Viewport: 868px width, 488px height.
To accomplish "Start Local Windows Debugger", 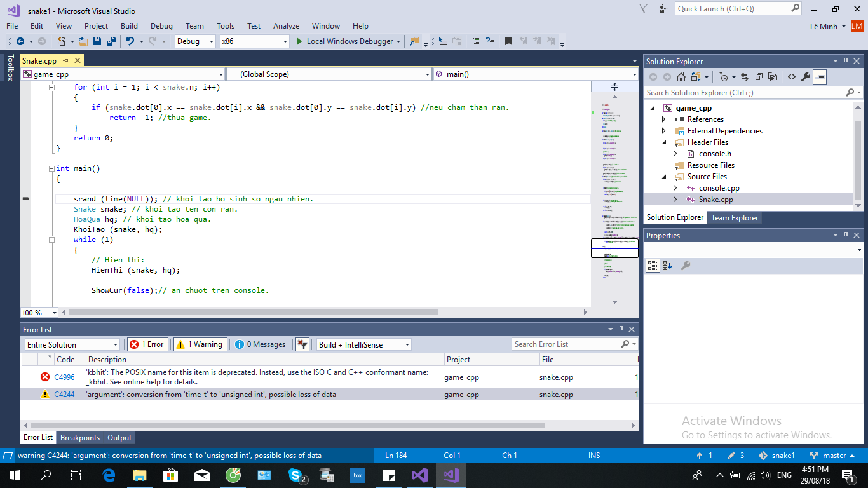I will pos(343,41).
